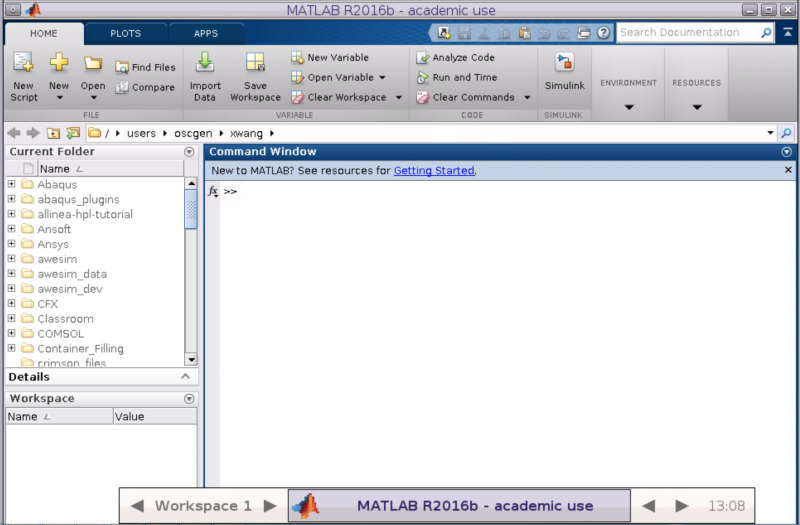Image resolution: width=800 pixels, height=525 pixels.
Task: Switch to previous workspace in taskbar
Action: click(137, 506)
